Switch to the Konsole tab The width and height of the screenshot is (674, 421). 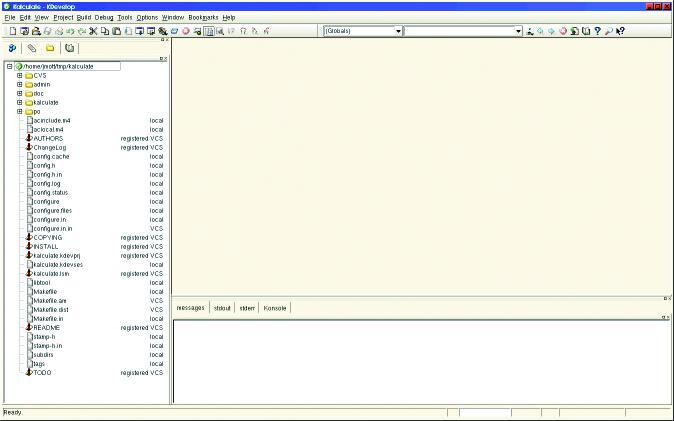(275, 308)
